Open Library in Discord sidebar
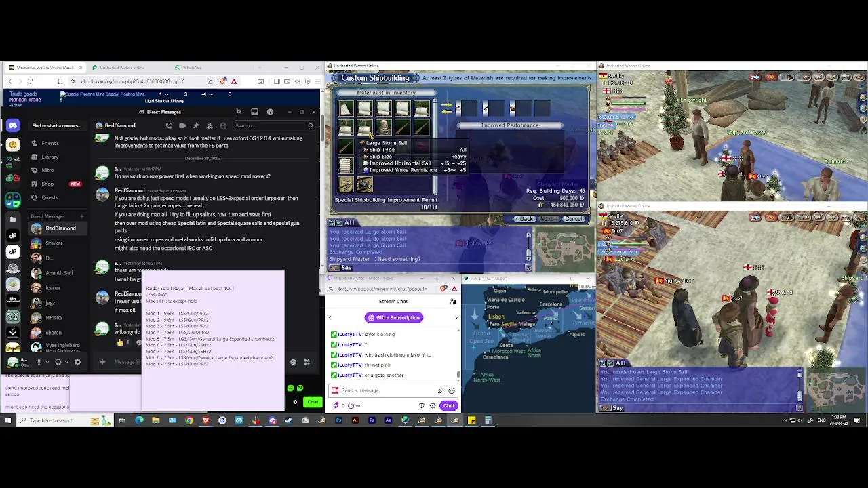The height and width of the screenshot is (488, 868). point(50,157)
